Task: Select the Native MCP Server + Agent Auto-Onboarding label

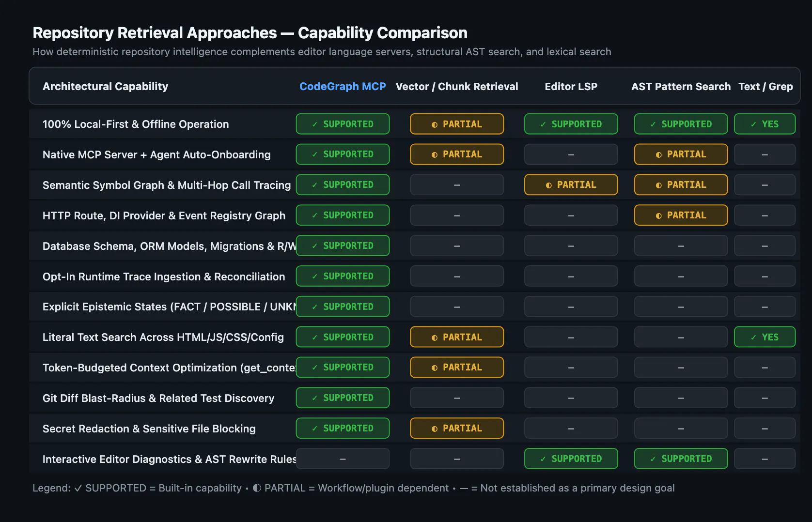Action: click(156, 154)
